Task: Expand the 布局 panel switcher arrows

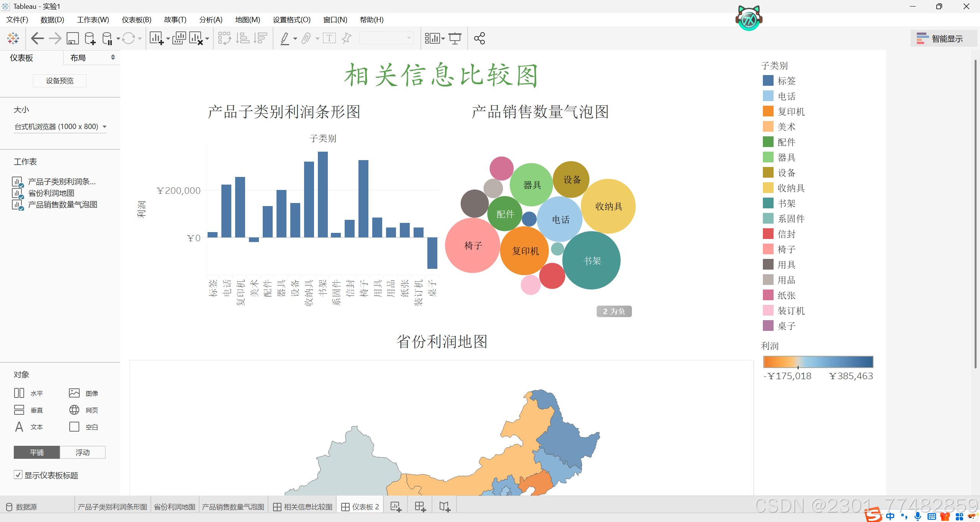Action: pyautogui.click(x=113, y=57)
